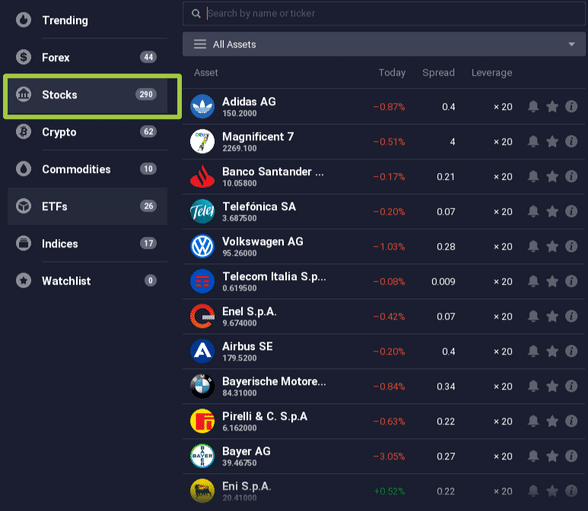The width and height of the screenshot is (588, 511).
Task: Open the Commodities category
Action: pyautogui.click(x=87, y=169)
